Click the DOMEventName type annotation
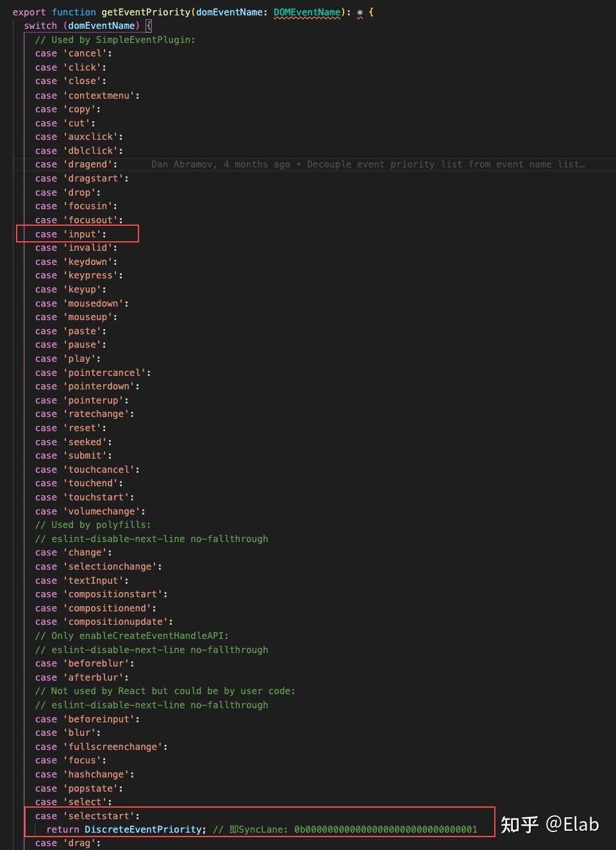Image resolution: width=616 pixels, height=850 pixels. tap(307, 12)
